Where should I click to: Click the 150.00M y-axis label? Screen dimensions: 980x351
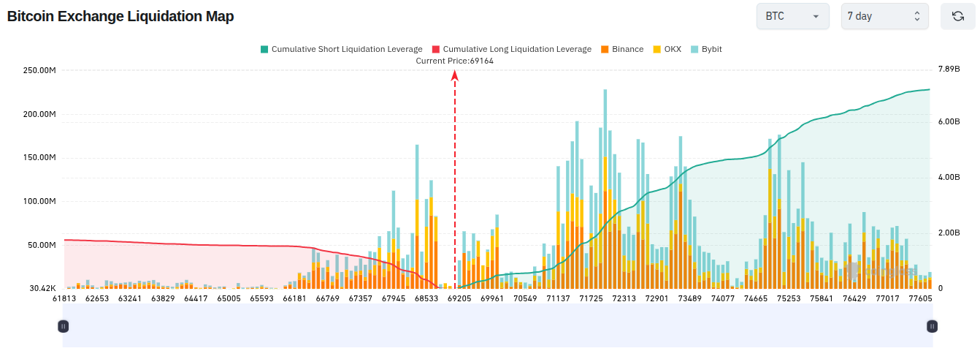tap(40, 158)
